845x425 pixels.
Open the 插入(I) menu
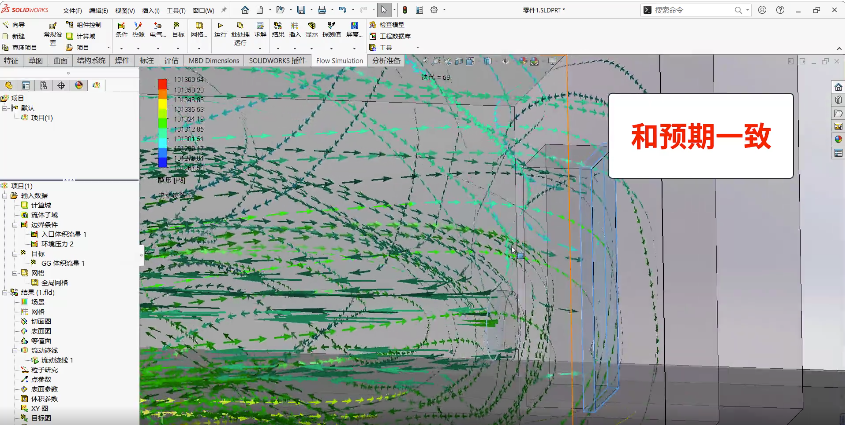pyautogui.click(x=150, y=10)
